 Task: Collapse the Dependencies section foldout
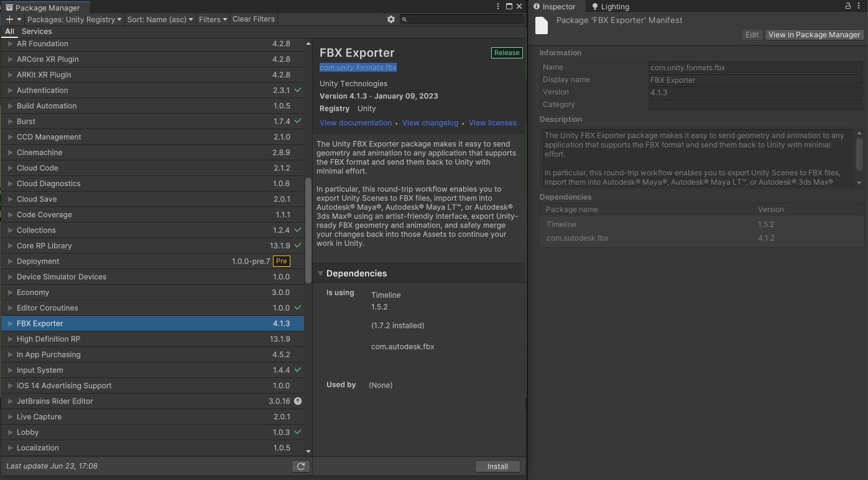point(321,274)
